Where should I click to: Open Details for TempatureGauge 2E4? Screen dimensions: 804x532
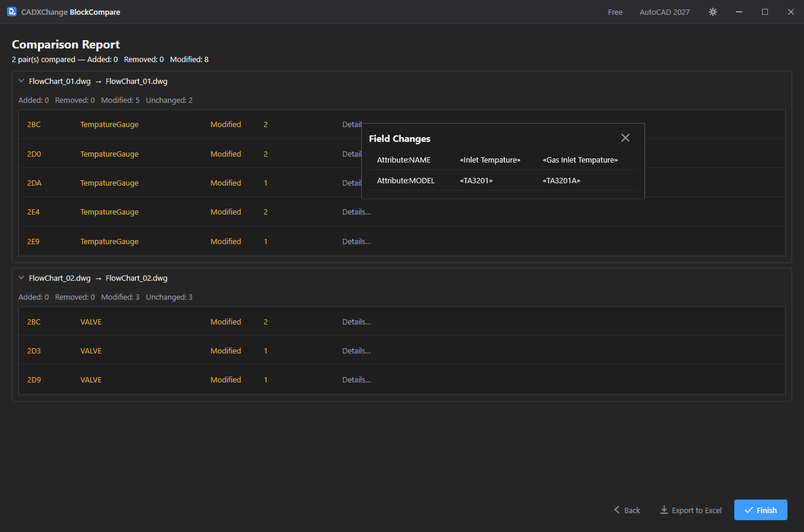pos(356,212)
